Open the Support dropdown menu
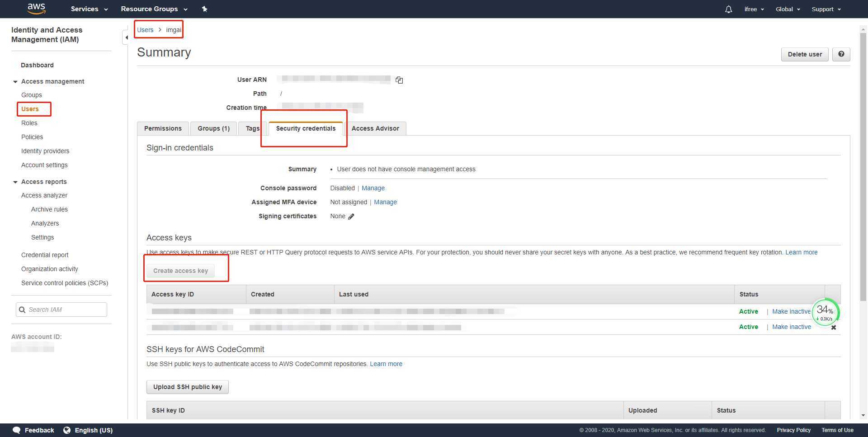This screenshot has width=868, height=437. click(x=826, y=9)
